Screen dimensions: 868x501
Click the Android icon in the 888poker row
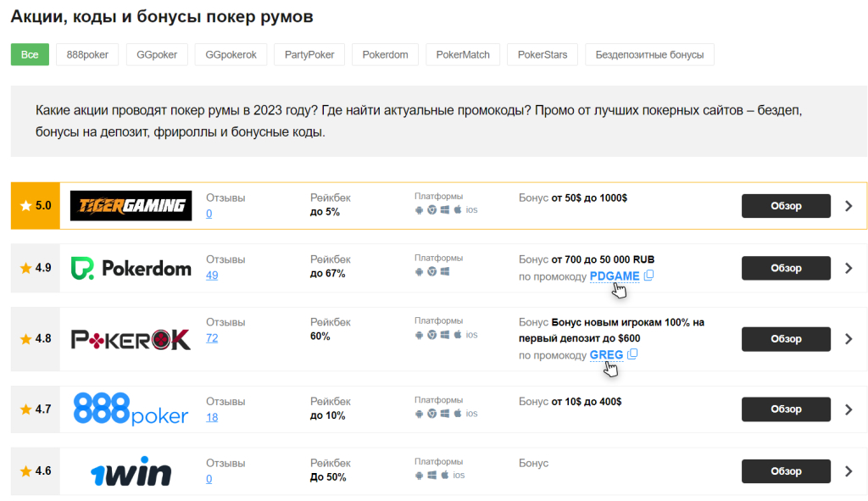pos(419,414)
